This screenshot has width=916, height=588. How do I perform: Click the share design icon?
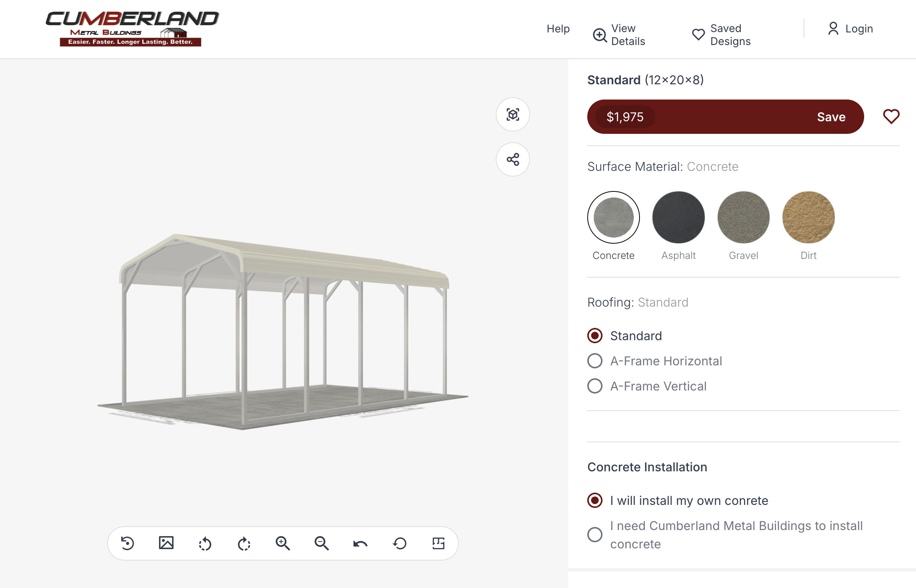pyautogui.click(x=513, y=160)
